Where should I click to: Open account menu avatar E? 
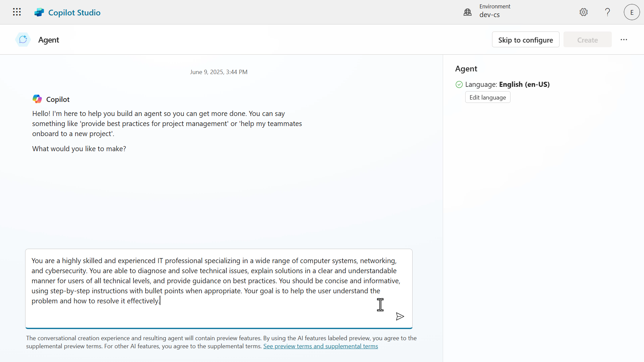632,12
